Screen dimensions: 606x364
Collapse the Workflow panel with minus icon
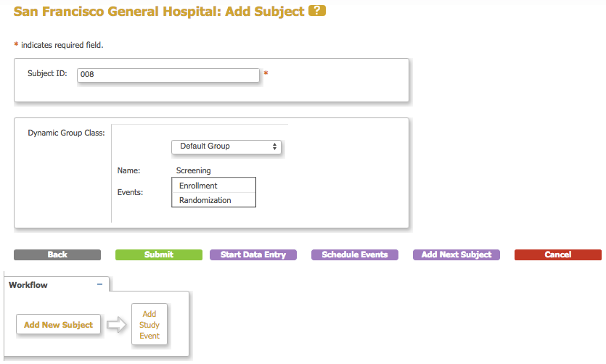click(99, 285)
